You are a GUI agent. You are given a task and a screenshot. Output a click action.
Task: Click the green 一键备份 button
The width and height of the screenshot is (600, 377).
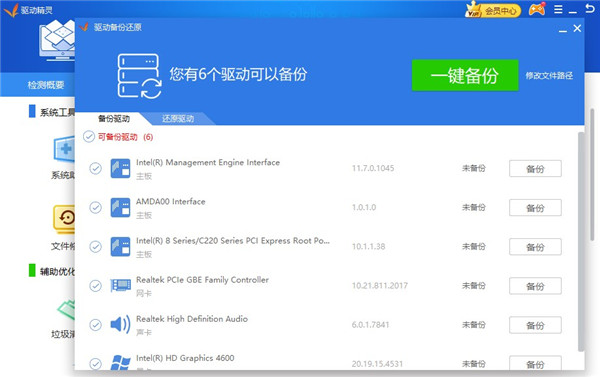(465, 75)
